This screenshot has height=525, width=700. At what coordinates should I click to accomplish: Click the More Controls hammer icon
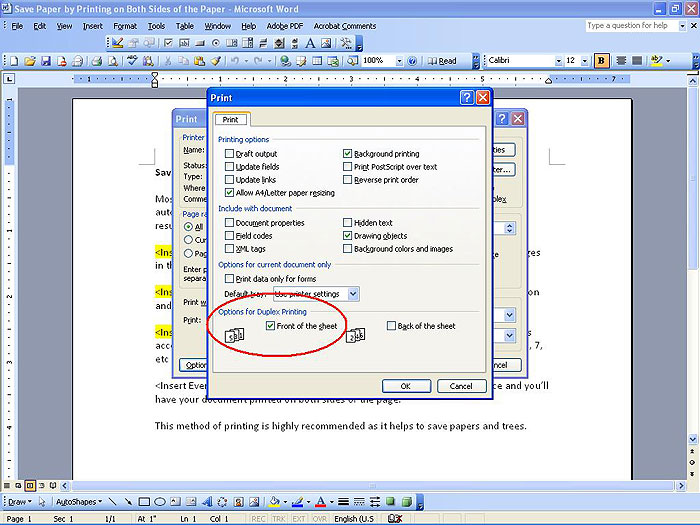346,43
